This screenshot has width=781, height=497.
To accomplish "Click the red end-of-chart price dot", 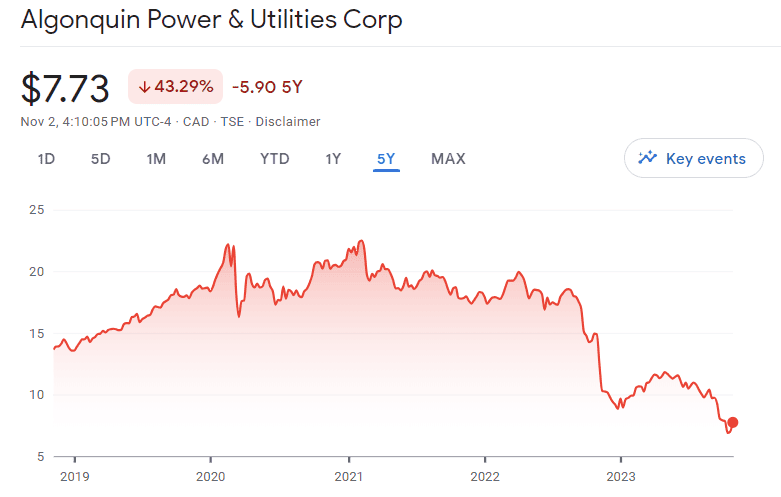I will coord(733,422).
